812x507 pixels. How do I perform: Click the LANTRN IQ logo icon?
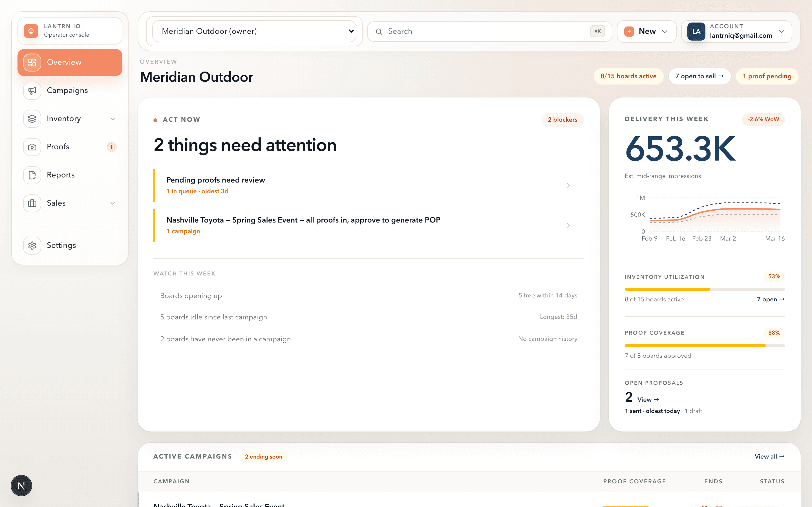[x=31, y=31]
